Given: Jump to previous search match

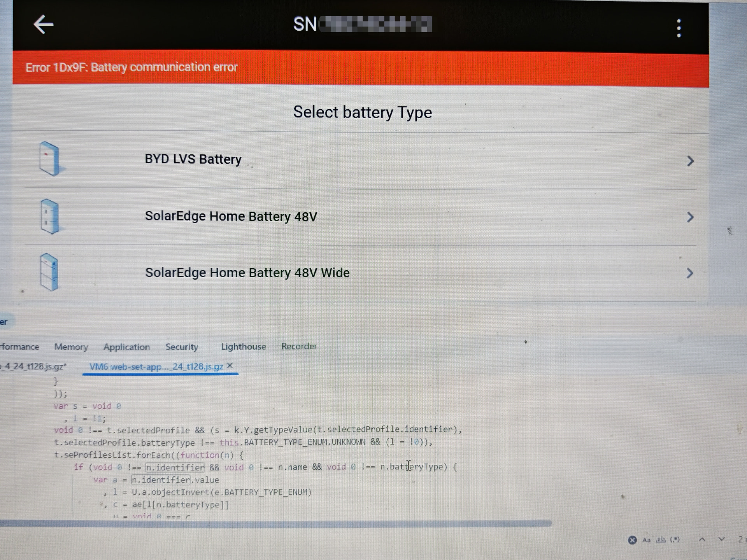Looking at the screenshot, I should click(x=702, y=539).
